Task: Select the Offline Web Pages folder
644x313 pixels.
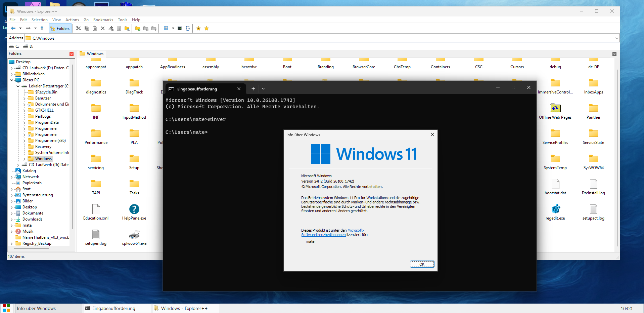Action: [x=555, y=112]
